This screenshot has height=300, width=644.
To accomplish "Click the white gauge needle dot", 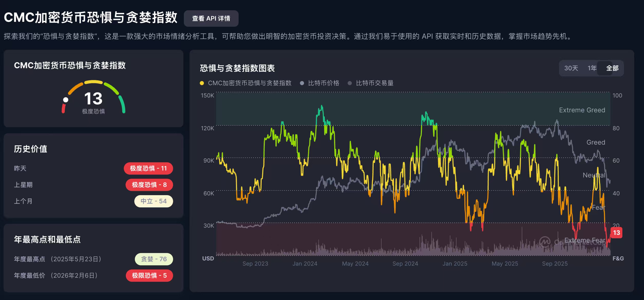I will pos(66,100).
